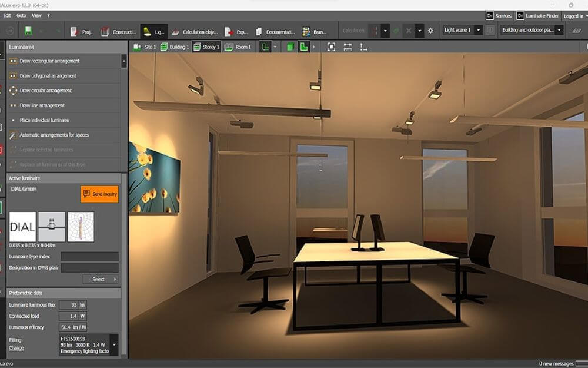Click the Change fitting link
The image size is (588, 368).
16,348
